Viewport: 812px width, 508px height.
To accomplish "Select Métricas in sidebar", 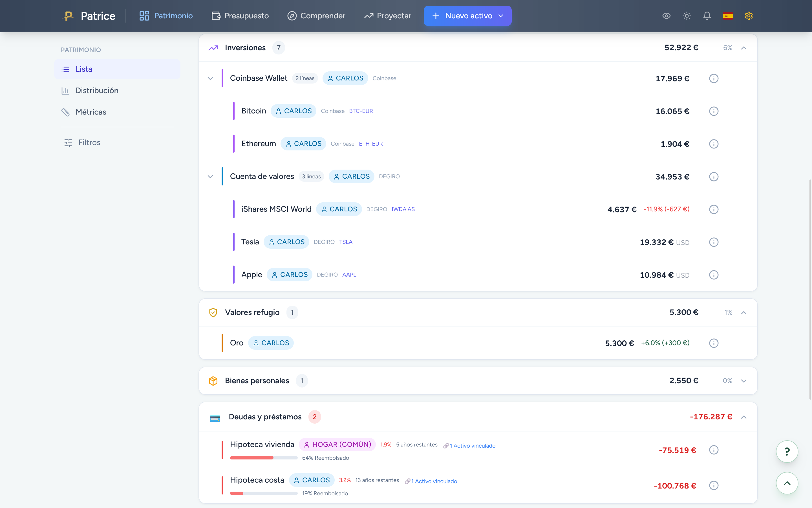I will 117,112.
